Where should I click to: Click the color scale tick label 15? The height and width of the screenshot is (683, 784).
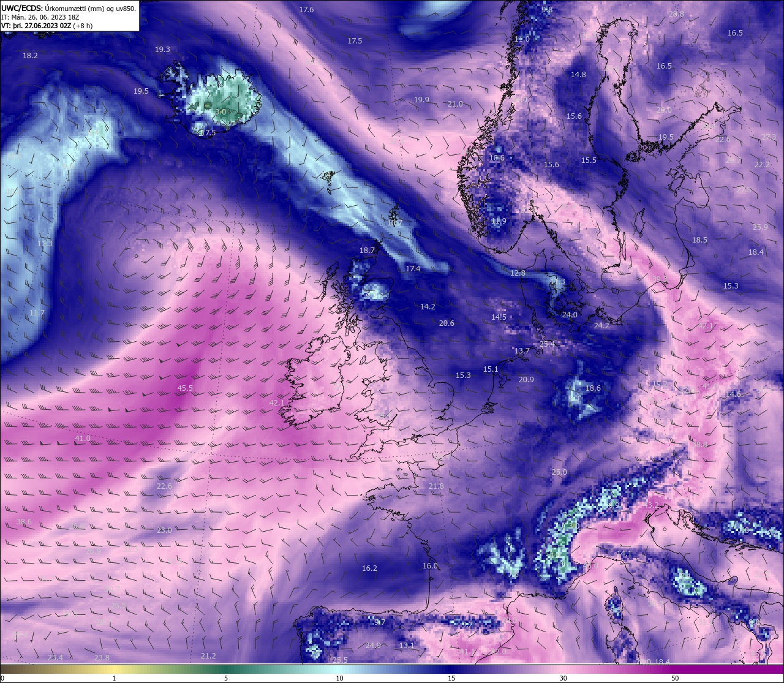click(451, 679)
